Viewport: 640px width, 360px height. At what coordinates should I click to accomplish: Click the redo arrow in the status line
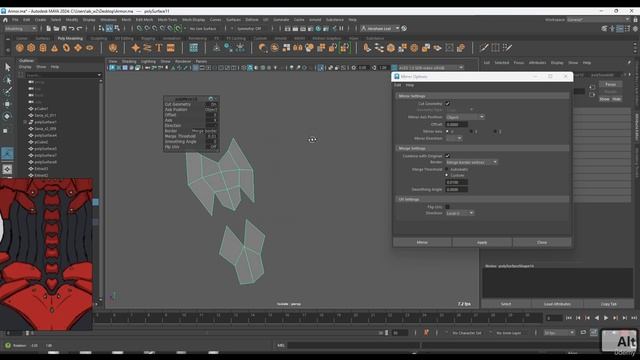click(x=80, y=29)
